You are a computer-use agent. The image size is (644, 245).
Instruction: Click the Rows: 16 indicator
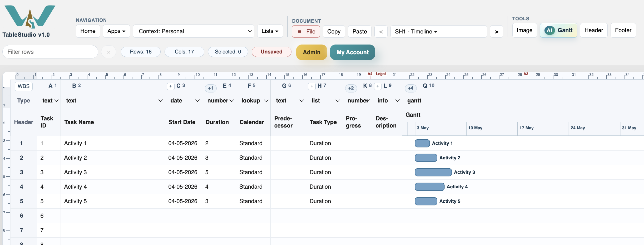coord(141,52)
